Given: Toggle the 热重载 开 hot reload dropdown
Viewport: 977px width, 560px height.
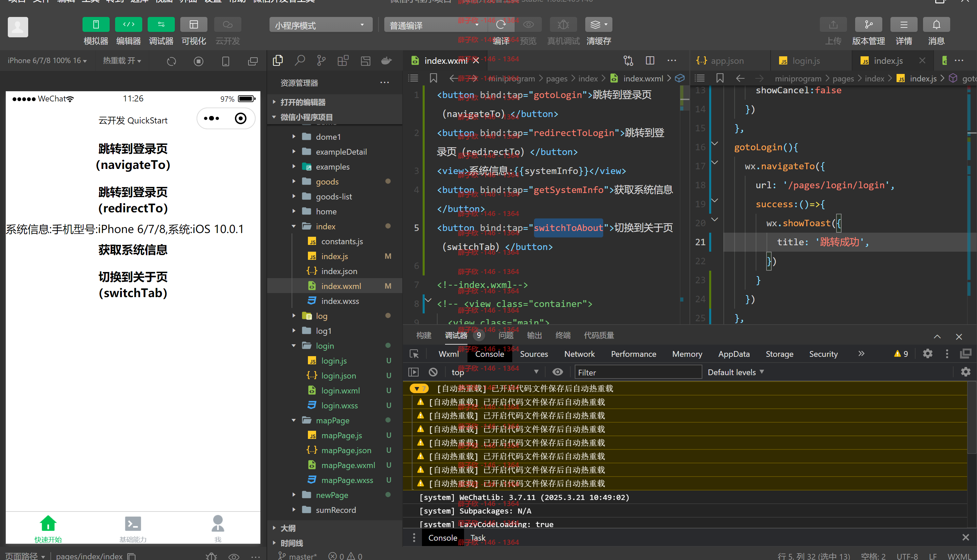Looking at the screenshot, I should point(122,61).
